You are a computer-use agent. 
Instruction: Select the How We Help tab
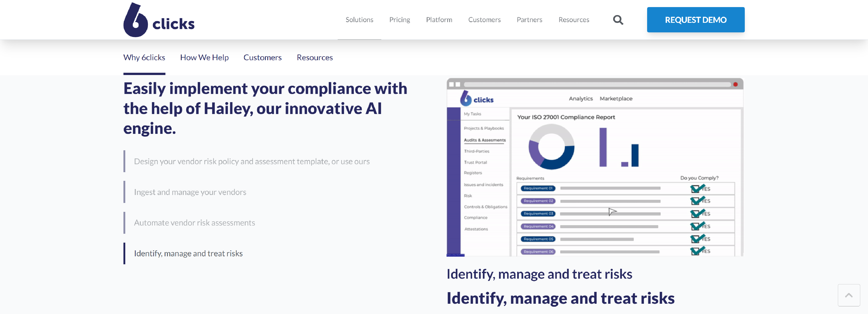click(x=204, y=58)
